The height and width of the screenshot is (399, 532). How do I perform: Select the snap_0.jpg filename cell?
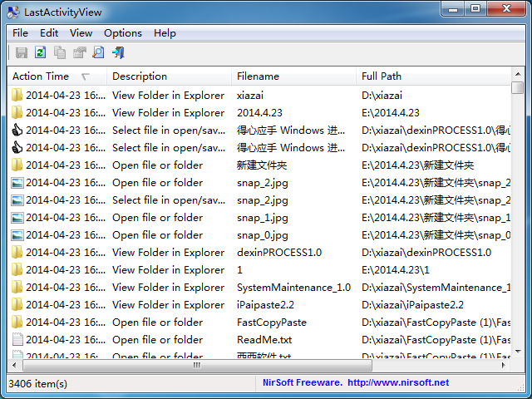(263, 235)
